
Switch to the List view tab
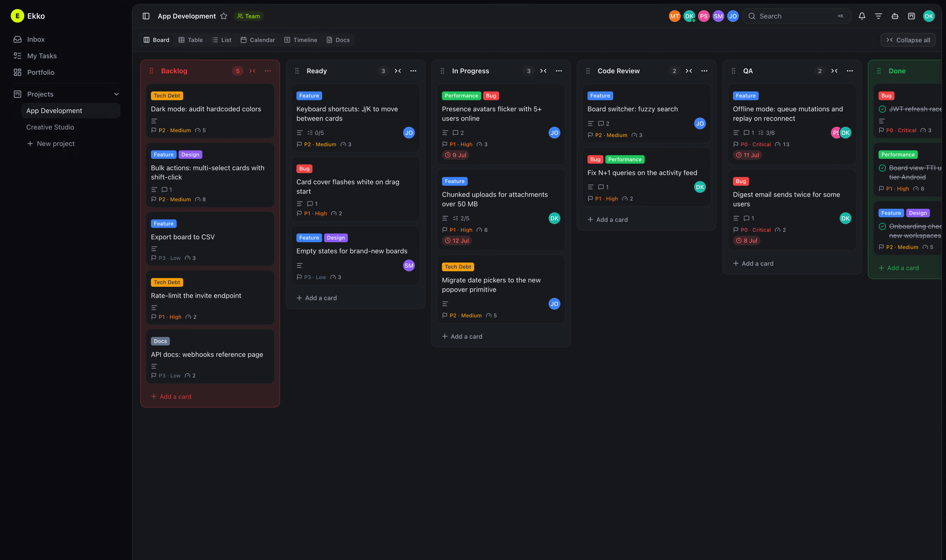click(222, 40)
